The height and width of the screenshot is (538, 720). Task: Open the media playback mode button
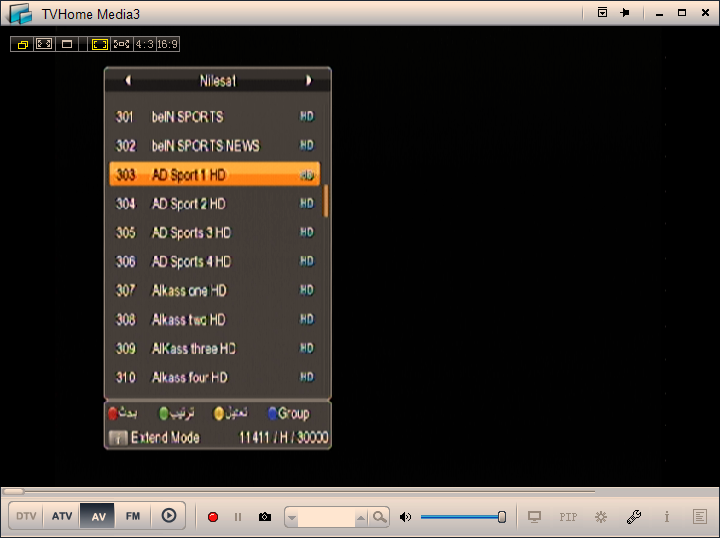click(x=169, y=516)
